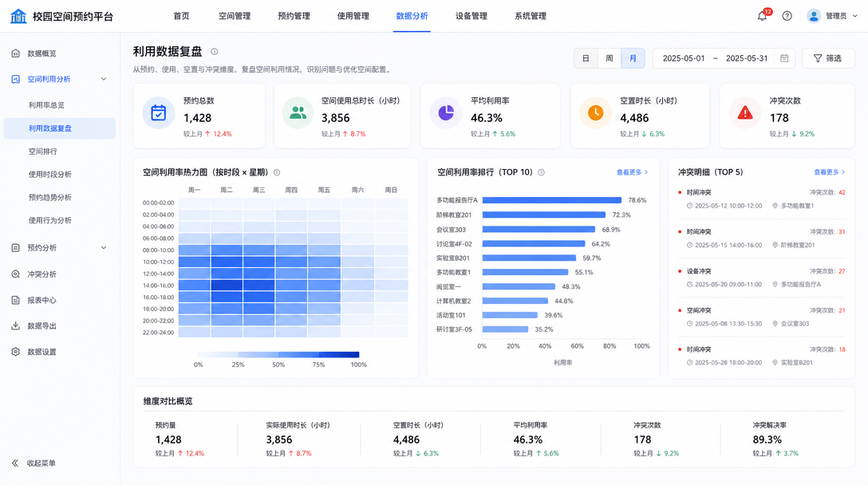Click the 预约总数 calendar card icon
This screenshot has width=868, height=485.
[x=158, y=113]
